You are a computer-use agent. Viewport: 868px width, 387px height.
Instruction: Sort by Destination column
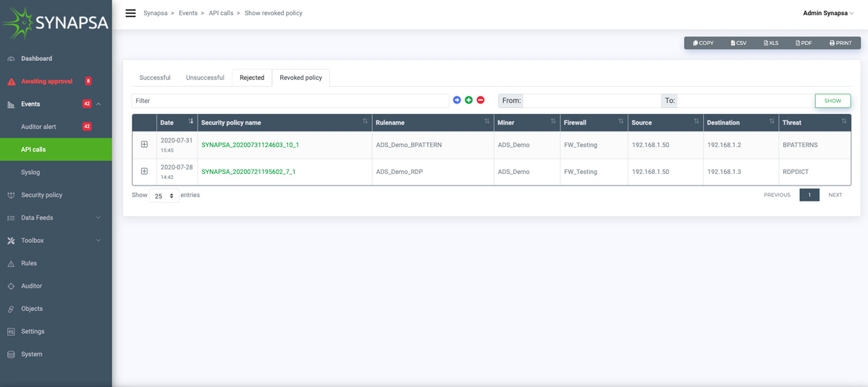click(x=741, y=122)
